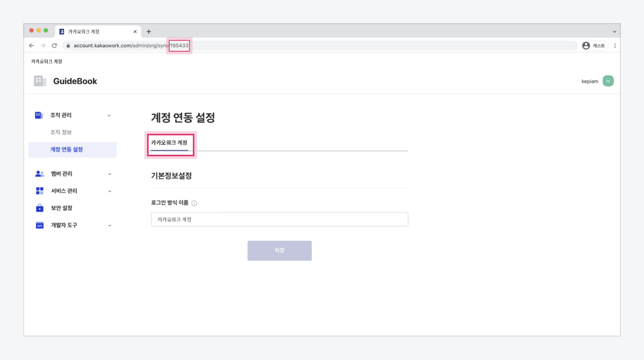Click the browser back arrow
This screenshot has height=360, width=644.
click(x=31, y=46)
